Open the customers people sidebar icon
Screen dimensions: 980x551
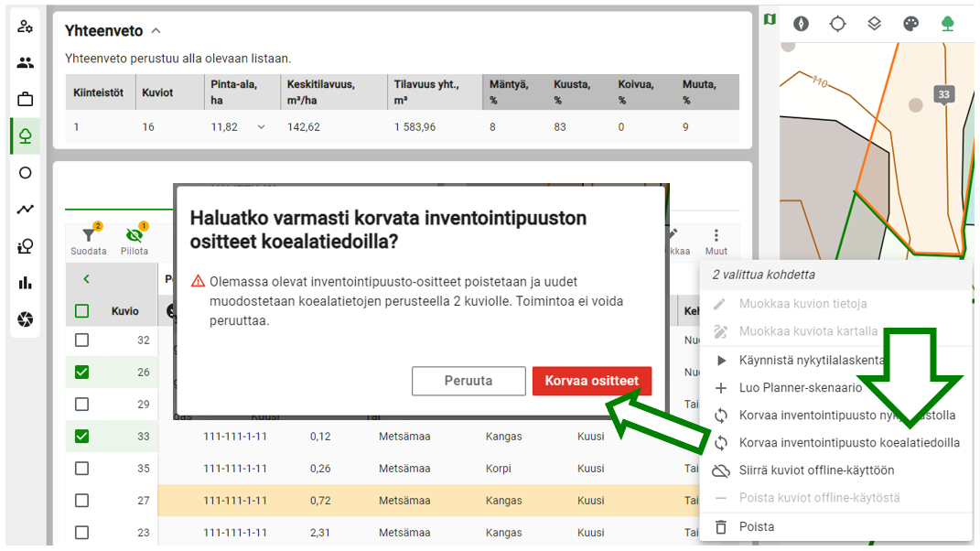click(25, 62)
